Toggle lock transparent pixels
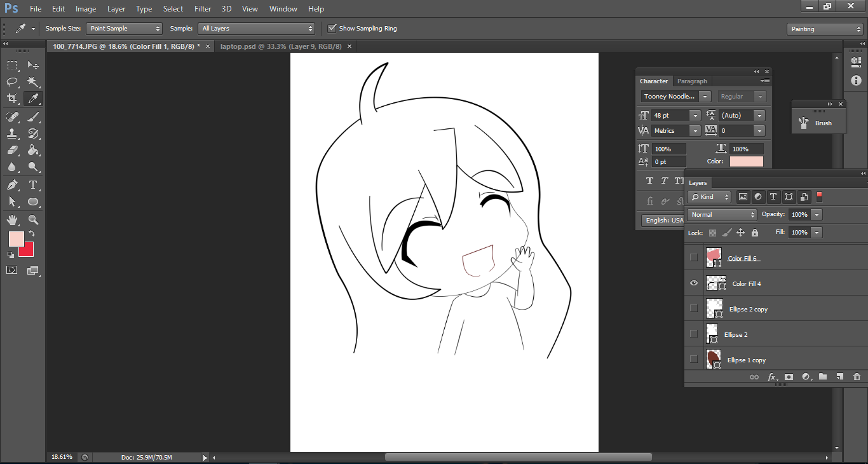 tap(712, 233)
